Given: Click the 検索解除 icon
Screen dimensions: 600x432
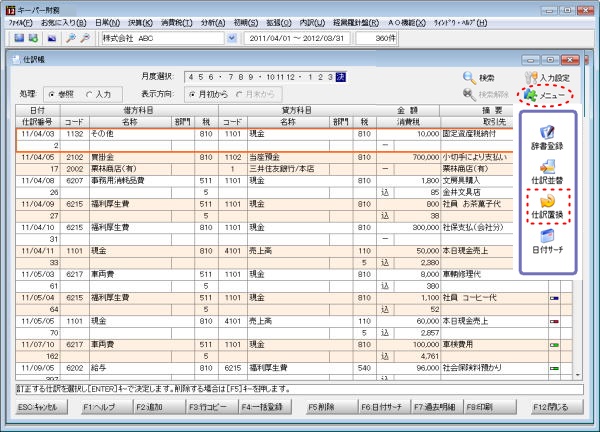Looking at the screenshot, I should [x=469, y=94].
